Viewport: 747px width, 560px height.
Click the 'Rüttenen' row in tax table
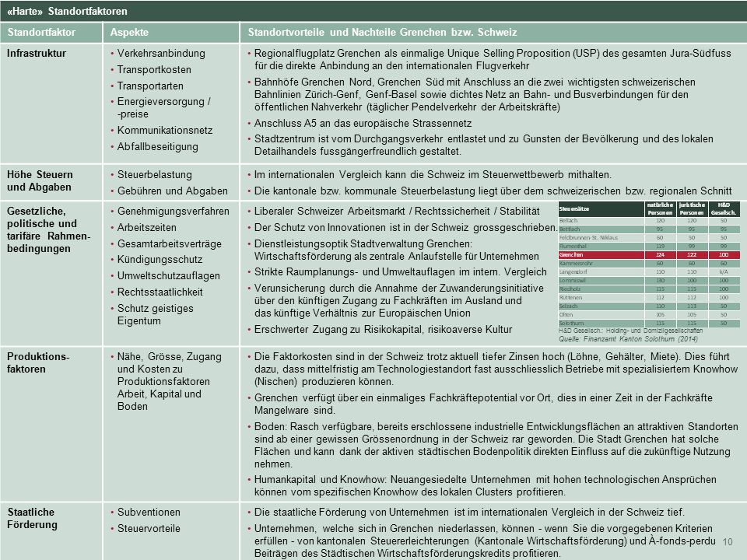(649, 298)
